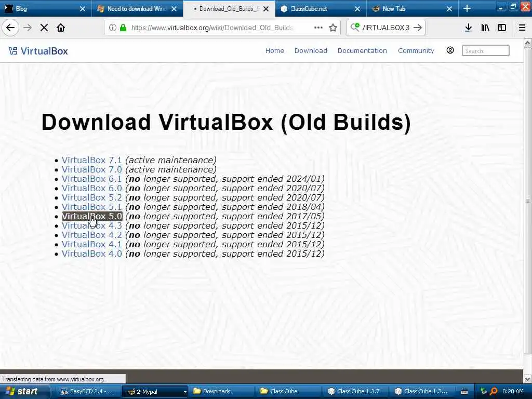
Task: Open Documentation in VirtualBox navigation
Action: [362, 50]
